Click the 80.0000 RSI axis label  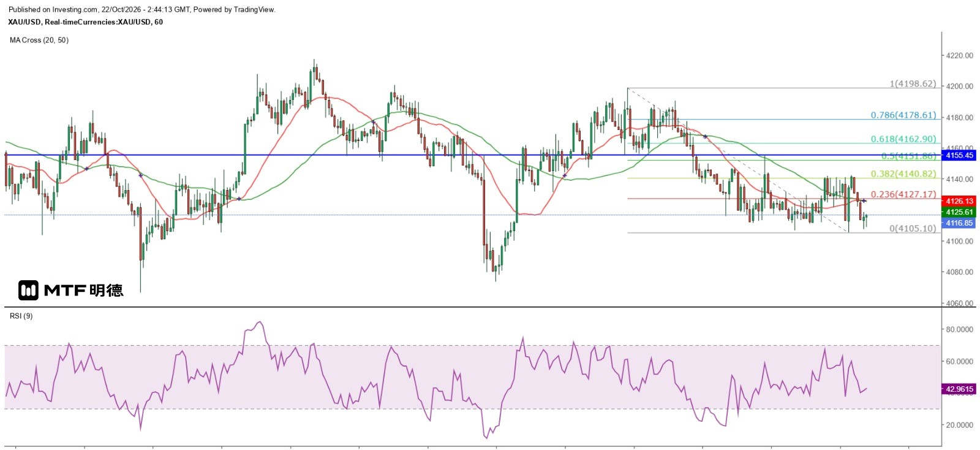tap(960, 329)
